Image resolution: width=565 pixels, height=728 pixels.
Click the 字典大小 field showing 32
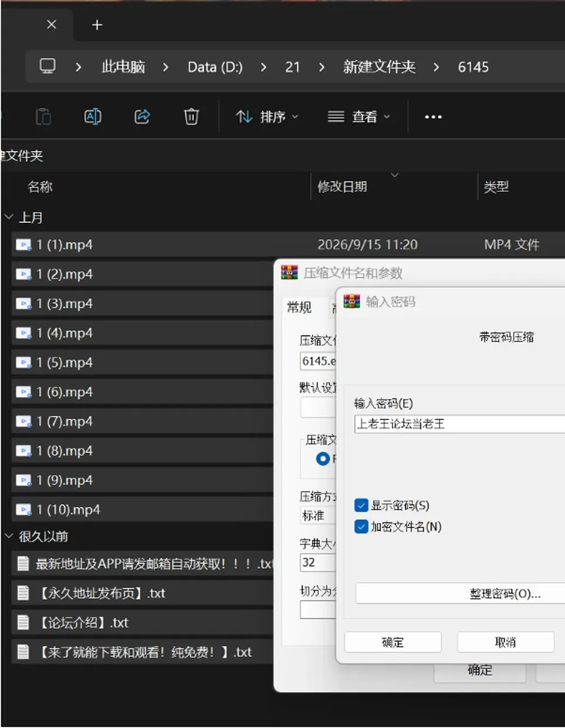click(x=318, y=562)
